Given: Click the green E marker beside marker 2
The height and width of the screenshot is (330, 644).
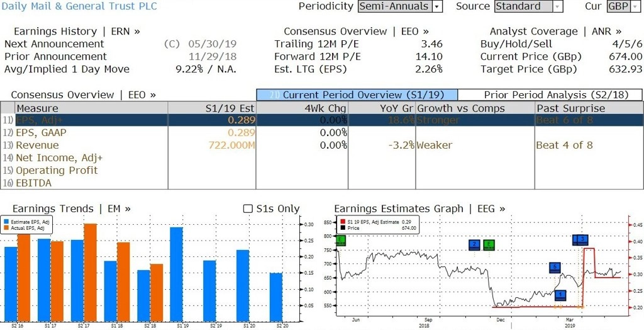Looking at the screenshot, I should coord(489,245).
